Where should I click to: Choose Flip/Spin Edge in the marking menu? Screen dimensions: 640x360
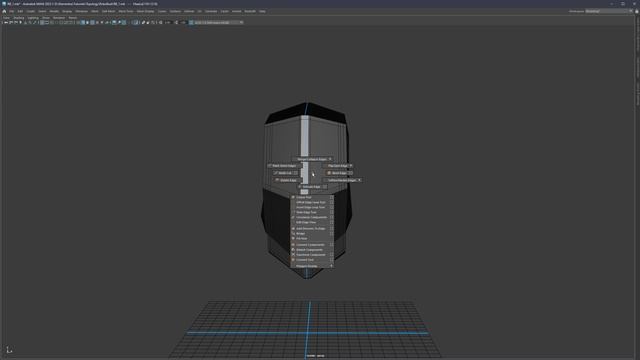click(338, 166)
